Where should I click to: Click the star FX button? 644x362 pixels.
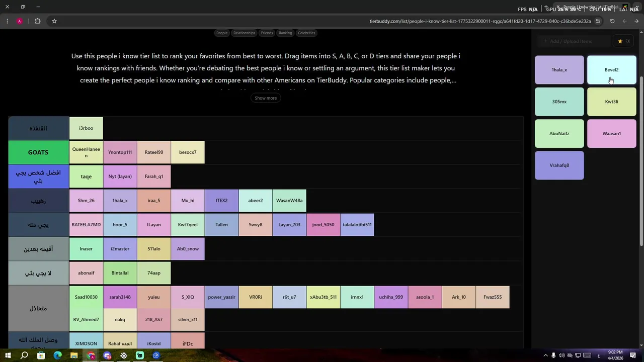click(624, 41)
